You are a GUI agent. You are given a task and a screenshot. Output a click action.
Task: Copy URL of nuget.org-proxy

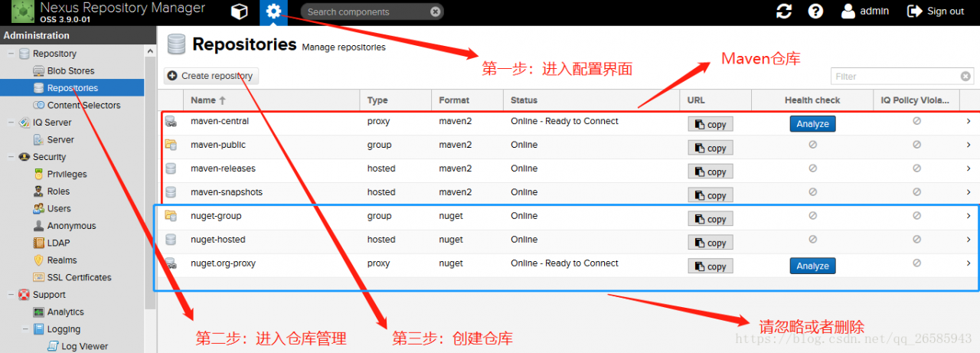710,266
